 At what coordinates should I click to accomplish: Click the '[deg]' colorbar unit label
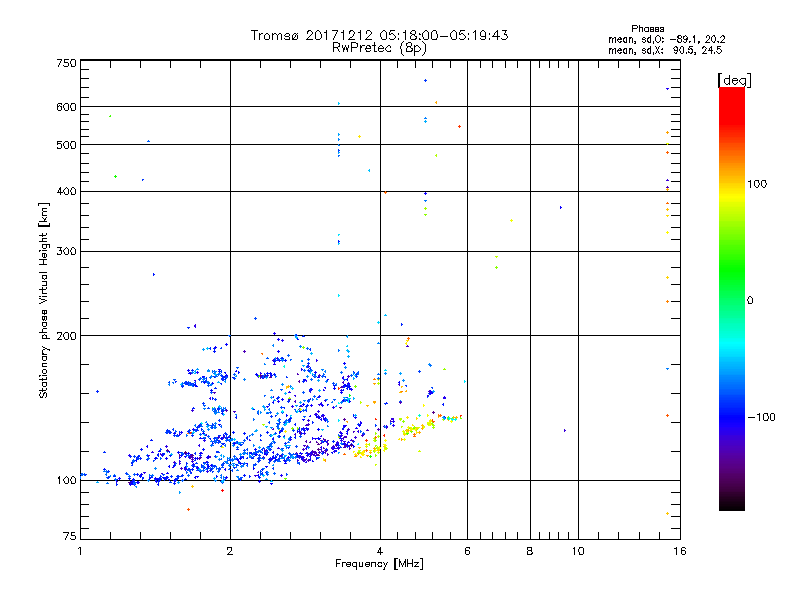point(734,80)
